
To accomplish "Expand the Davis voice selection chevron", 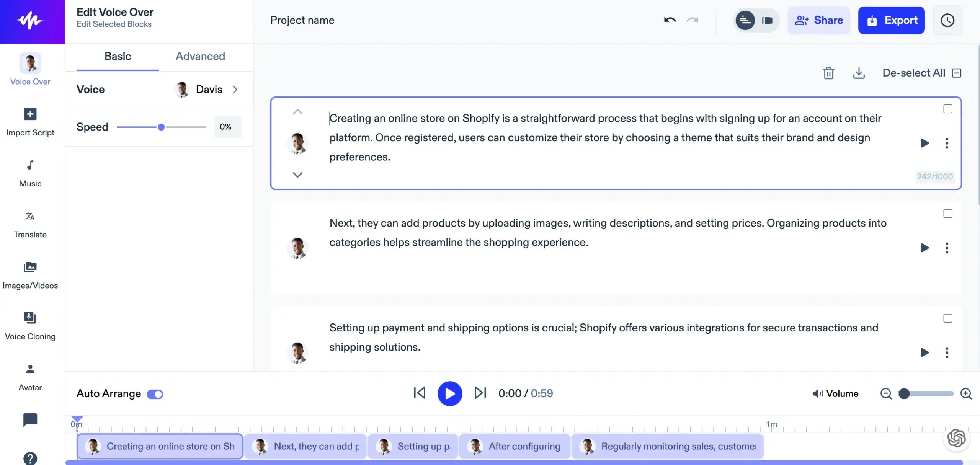I will tap(235, 89).
